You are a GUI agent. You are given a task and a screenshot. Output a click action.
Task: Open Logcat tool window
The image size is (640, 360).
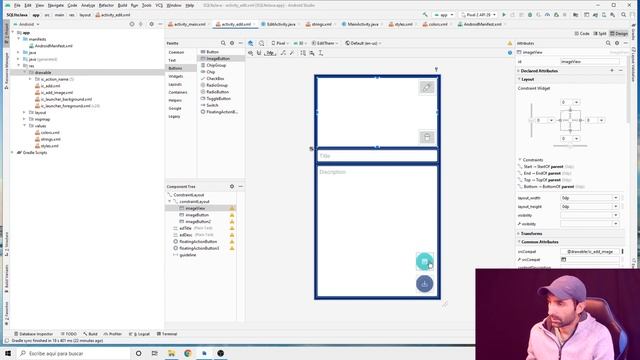pyautogui.click(x=139, y=334)
